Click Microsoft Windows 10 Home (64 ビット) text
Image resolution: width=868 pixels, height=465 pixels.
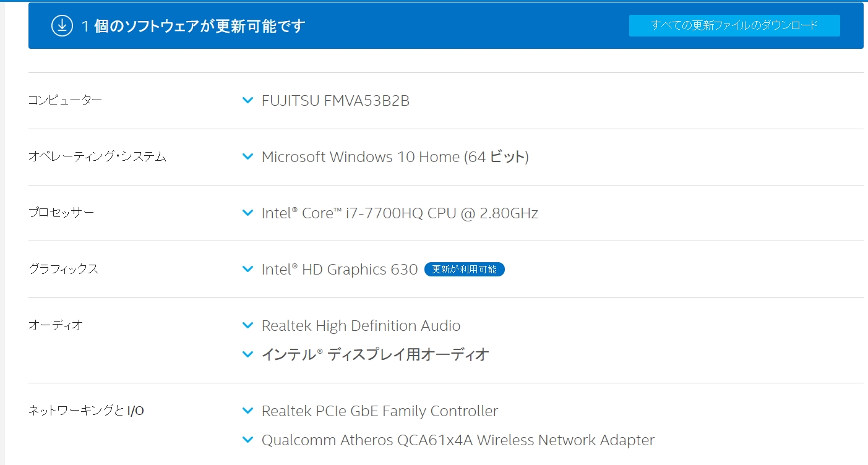point(395,156)
